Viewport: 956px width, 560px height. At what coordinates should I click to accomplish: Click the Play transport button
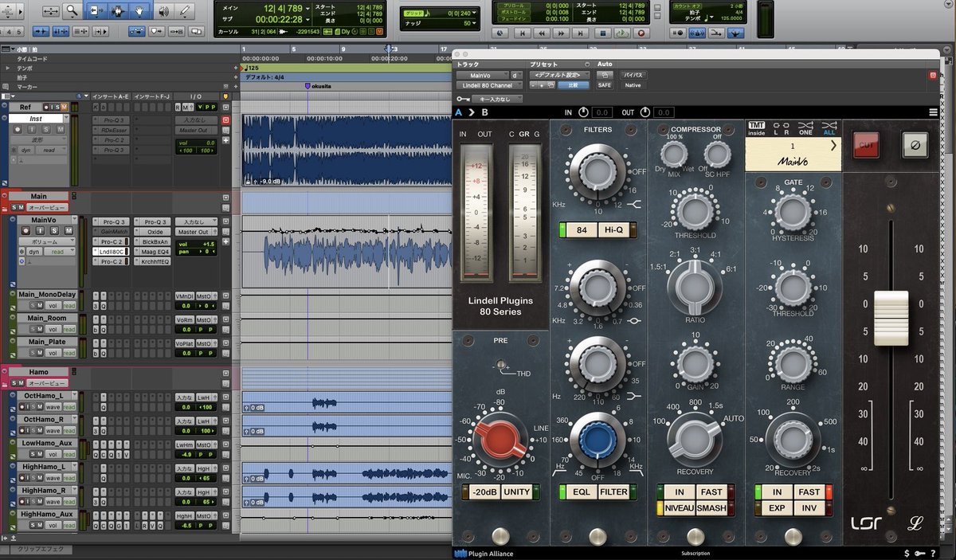622,33
